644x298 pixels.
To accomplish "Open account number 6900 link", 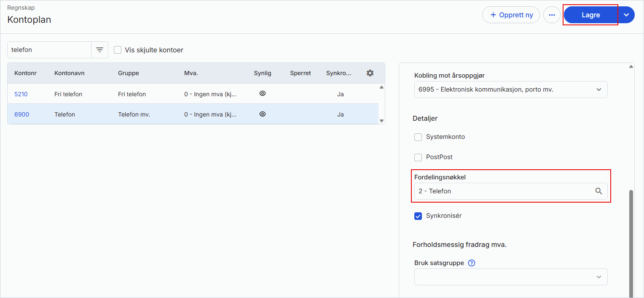I will tap(22, 114).
